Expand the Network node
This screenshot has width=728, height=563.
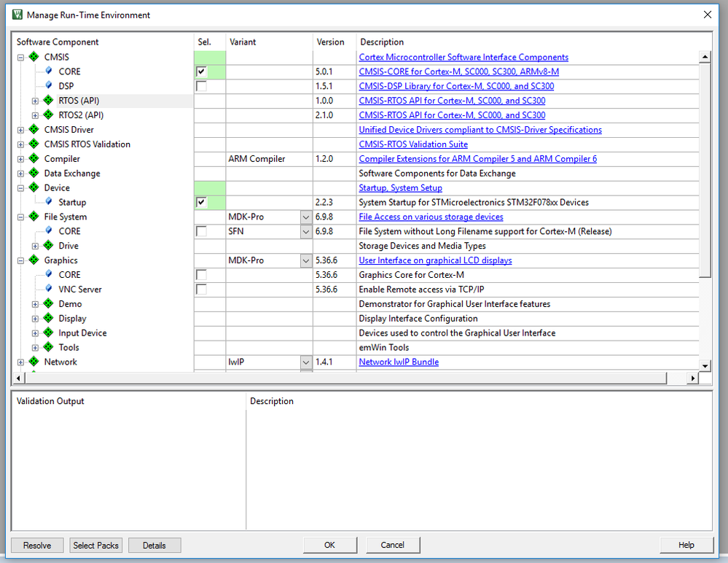coord(20,362)
